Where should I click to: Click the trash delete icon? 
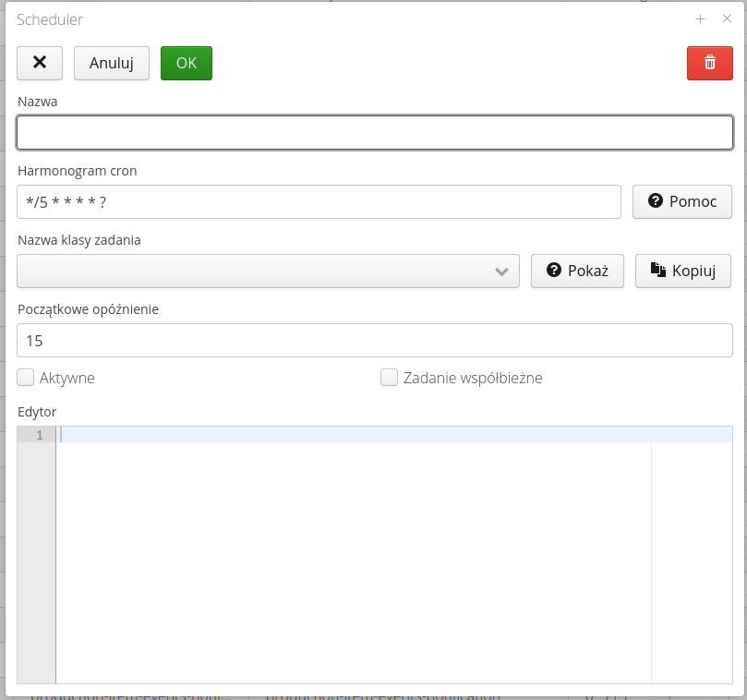[709, 63]
